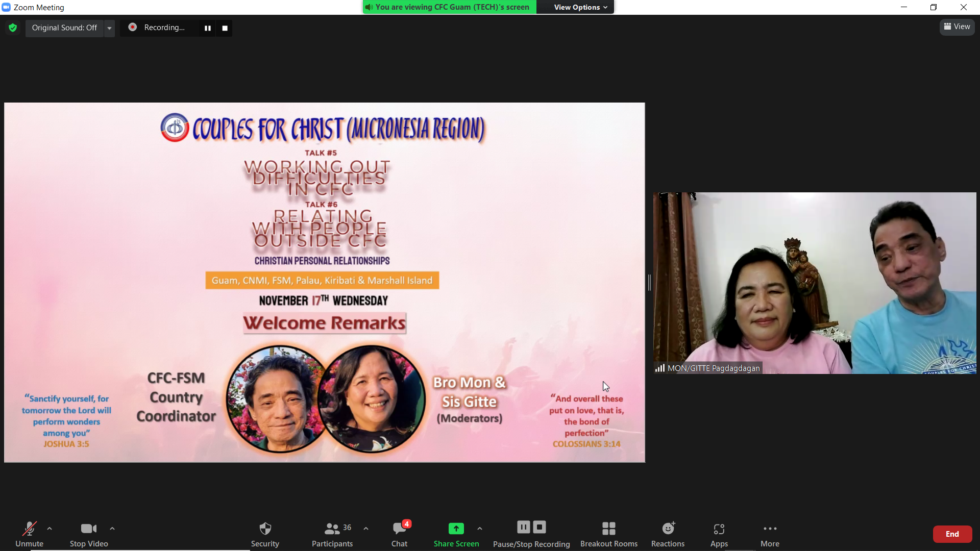Click the Zoom Meeting title bar icon
The height and width of the screenshot is (551, 980).
point(6,7)
